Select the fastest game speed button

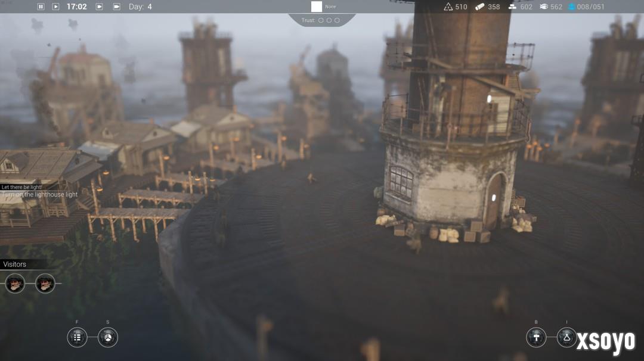pyautogui.click(x=116, y=7)
